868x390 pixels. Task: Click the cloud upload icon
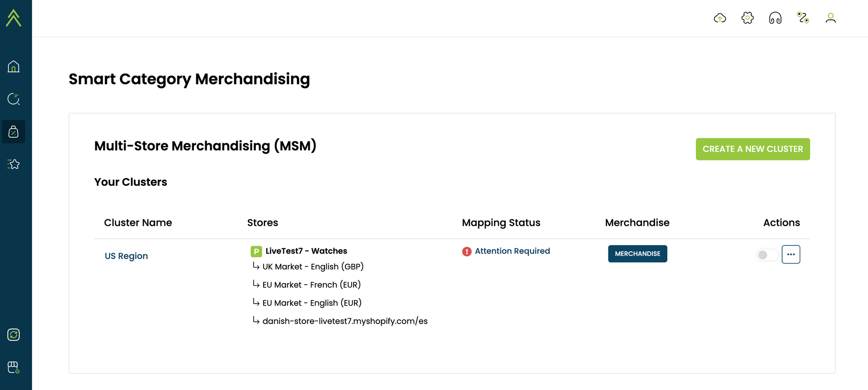(720, 18)
